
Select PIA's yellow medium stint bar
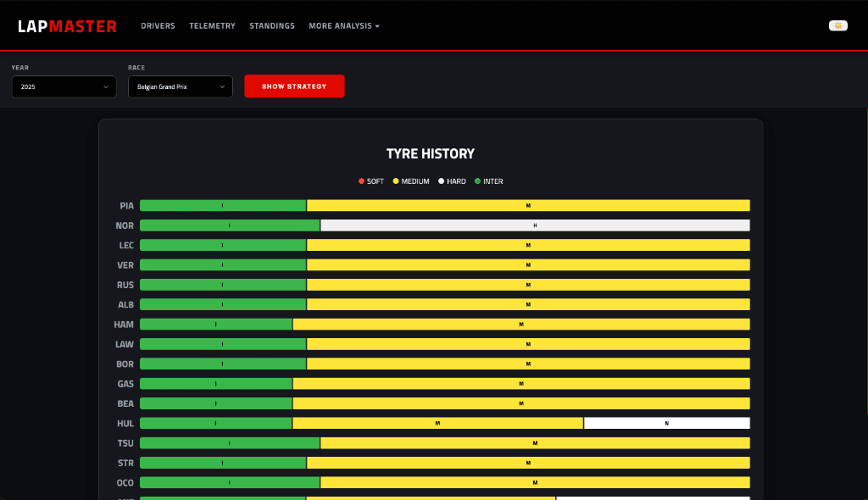point(527,205)
